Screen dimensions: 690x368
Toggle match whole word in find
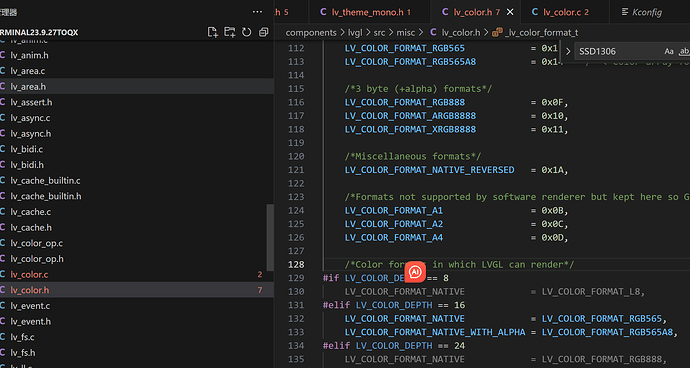[x=684, y=52]
